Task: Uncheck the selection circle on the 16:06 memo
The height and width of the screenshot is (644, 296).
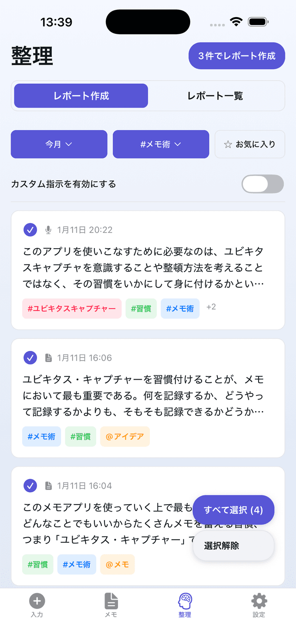Action: click(30, 357)
